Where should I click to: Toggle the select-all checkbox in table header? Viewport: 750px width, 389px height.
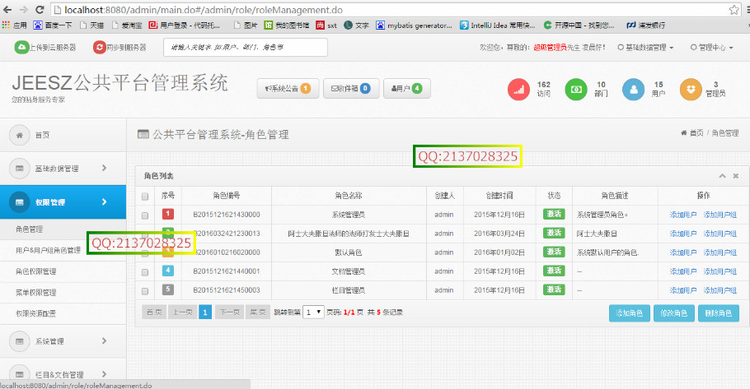(x=145, y=196)
